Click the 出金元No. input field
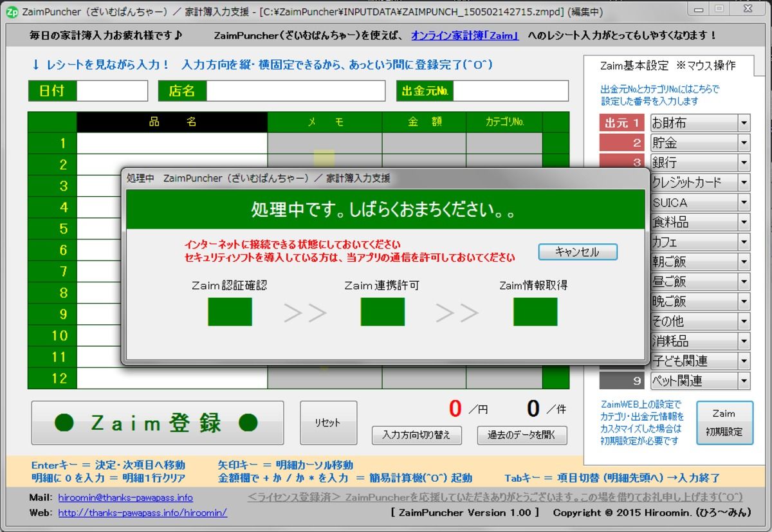This screenshot has width=772, height=532. 511,91
